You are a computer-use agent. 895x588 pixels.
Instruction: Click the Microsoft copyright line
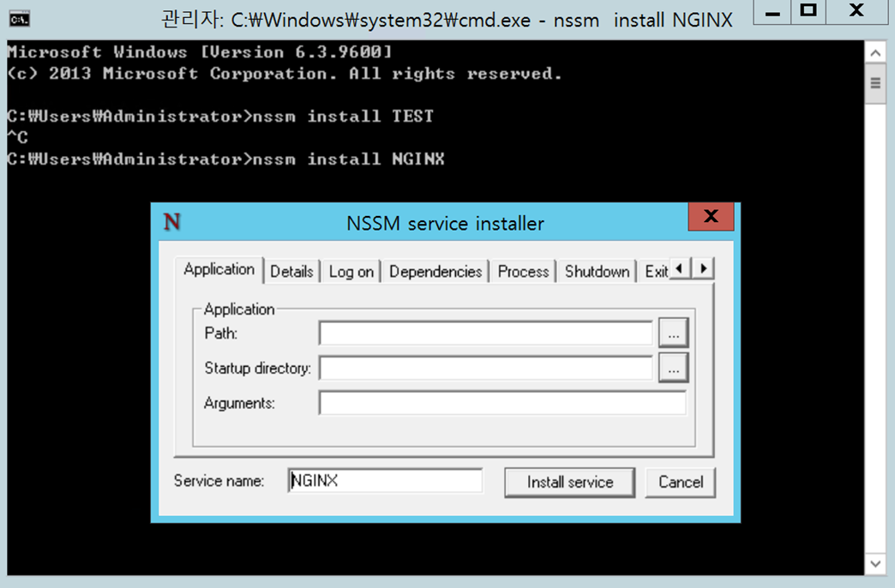285,74
